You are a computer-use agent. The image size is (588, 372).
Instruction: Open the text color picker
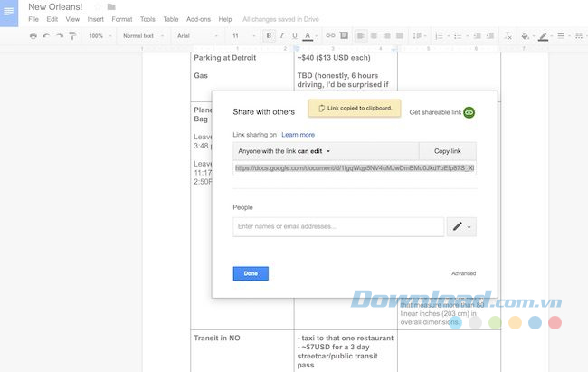pos(309,35)
